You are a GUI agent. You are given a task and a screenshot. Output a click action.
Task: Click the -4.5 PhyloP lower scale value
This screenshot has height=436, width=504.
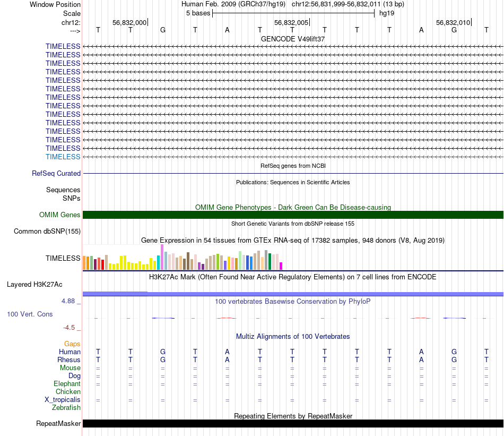69,328
